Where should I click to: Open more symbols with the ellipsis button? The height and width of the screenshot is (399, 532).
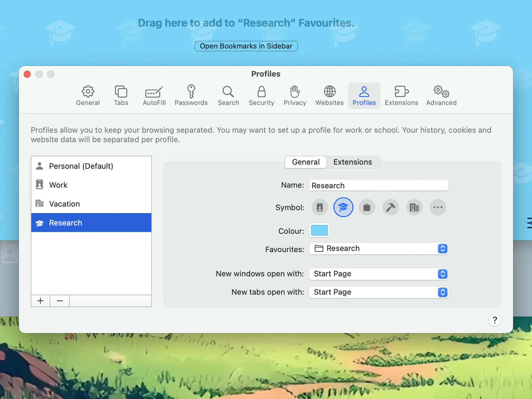pos(438,207)
